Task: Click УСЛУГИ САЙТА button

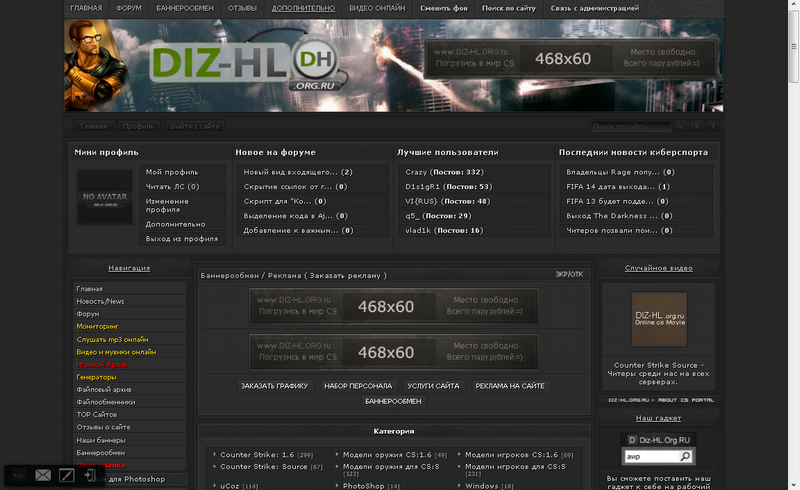Action: (433, 386)
